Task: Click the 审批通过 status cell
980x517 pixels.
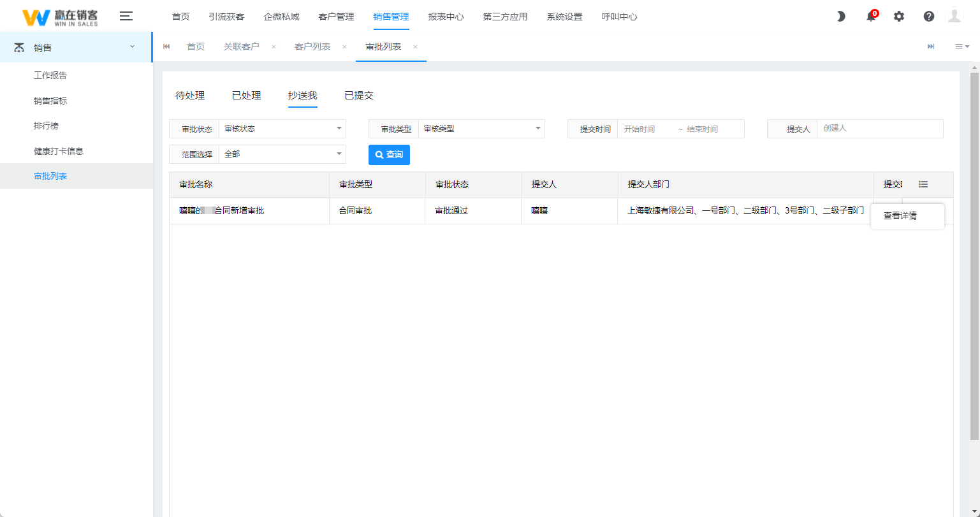Action: coord(474,211)
